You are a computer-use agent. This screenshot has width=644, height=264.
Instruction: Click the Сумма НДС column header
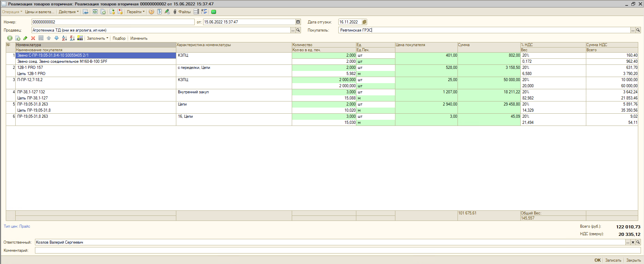[612, 45]
